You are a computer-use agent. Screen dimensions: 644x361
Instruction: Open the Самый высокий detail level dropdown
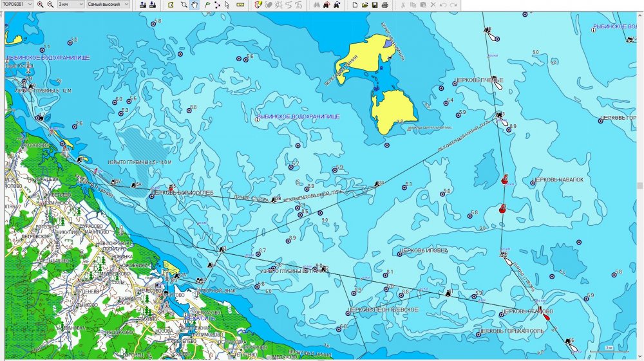point(126,5)
